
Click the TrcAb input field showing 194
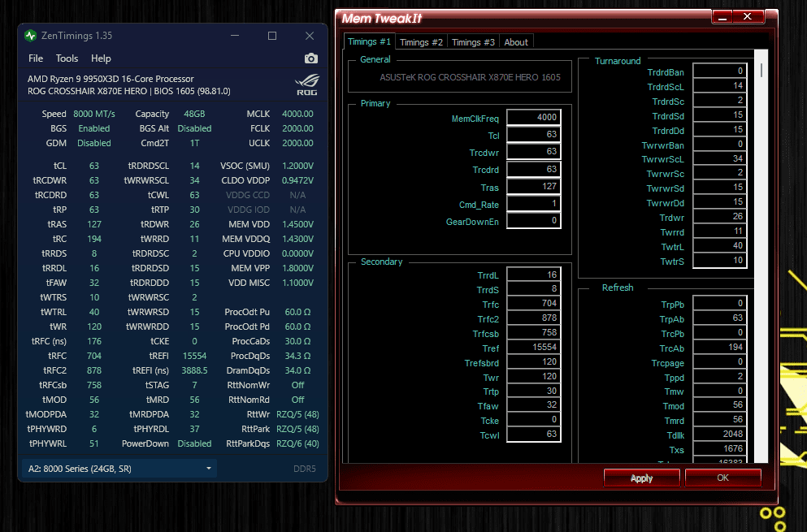(719, 348)
